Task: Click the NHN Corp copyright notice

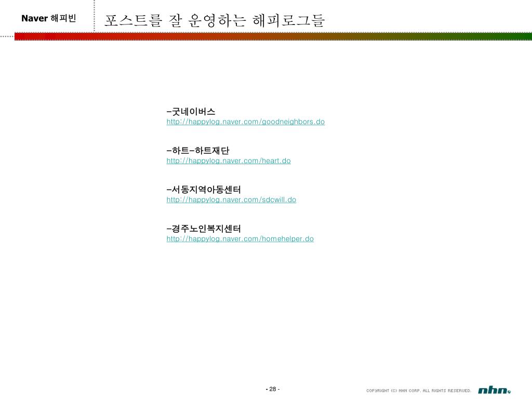Action: [418, 391]
